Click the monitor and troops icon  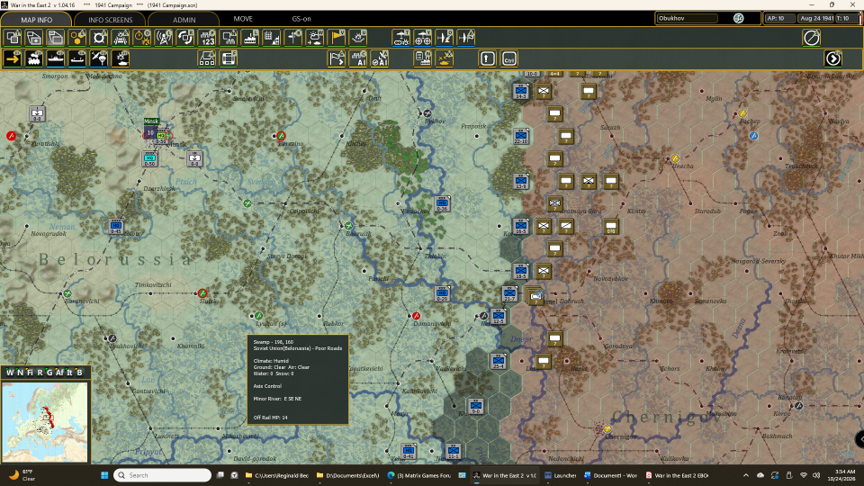(229, 37)
